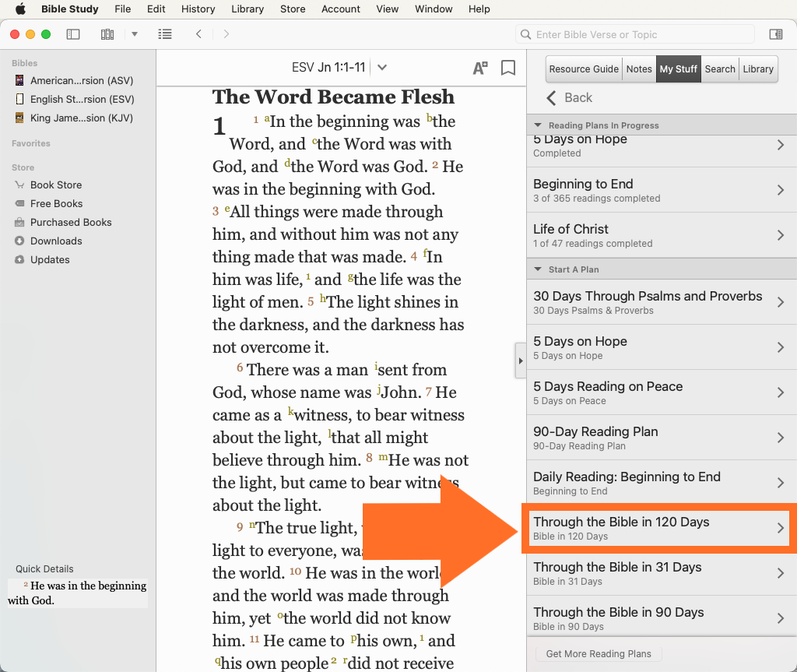Open the text size settings icon
This screenshot has width=797, height=672.
(x=480, y=68)
